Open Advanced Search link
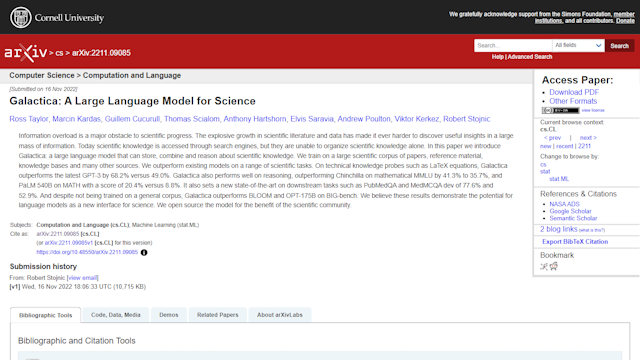The width and height of the screenshot is (640, 360). coord(530,57)
